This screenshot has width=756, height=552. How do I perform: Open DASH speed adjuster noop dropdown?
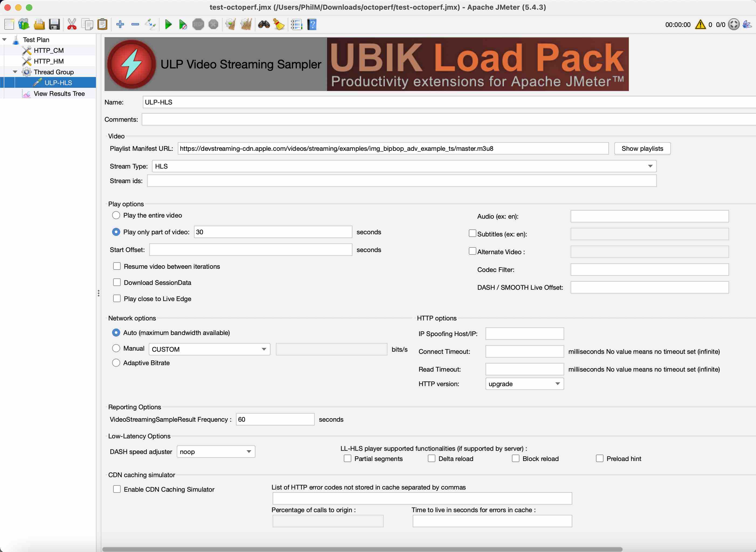216,452
